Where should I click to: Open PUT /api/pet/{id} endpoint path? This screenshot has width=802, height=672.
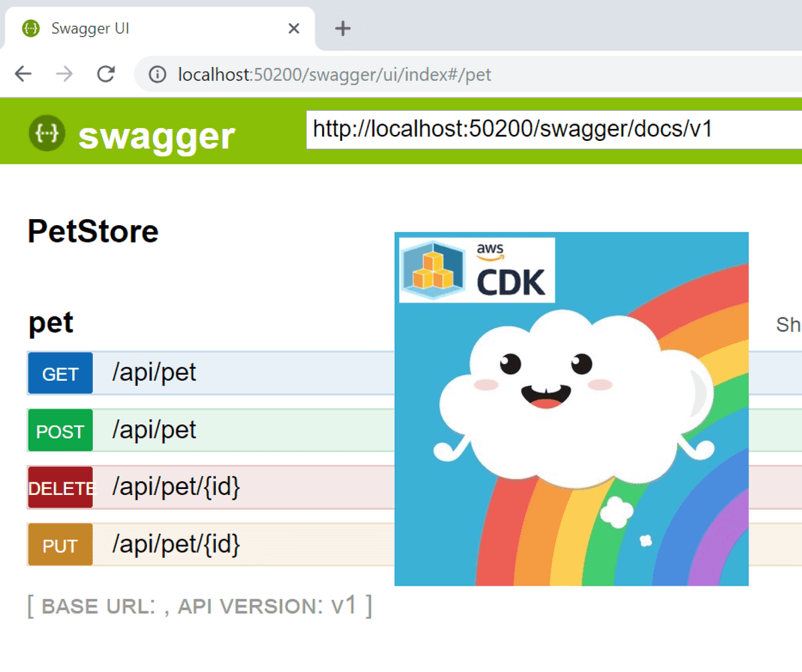[x=176, y=544]
